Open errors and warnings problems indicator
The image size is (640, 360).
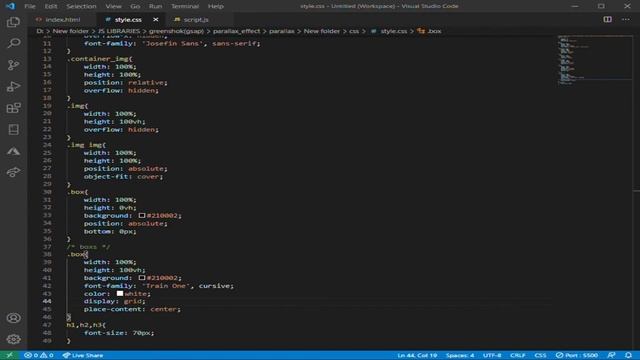pos(39,355)
